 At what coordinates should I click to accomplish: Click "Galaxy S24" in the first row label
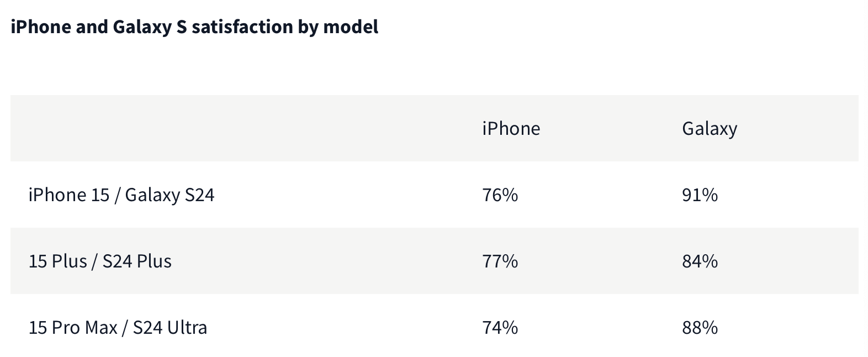point(170,195)
